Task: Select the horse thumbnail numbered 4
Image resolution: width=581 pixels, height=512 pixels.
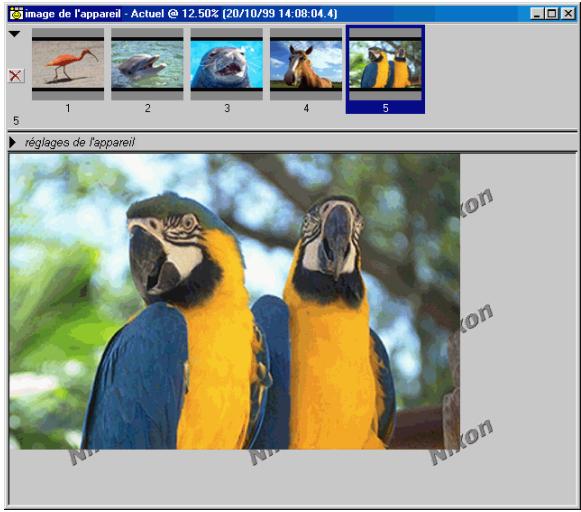Action: click(x=306, y=64)
